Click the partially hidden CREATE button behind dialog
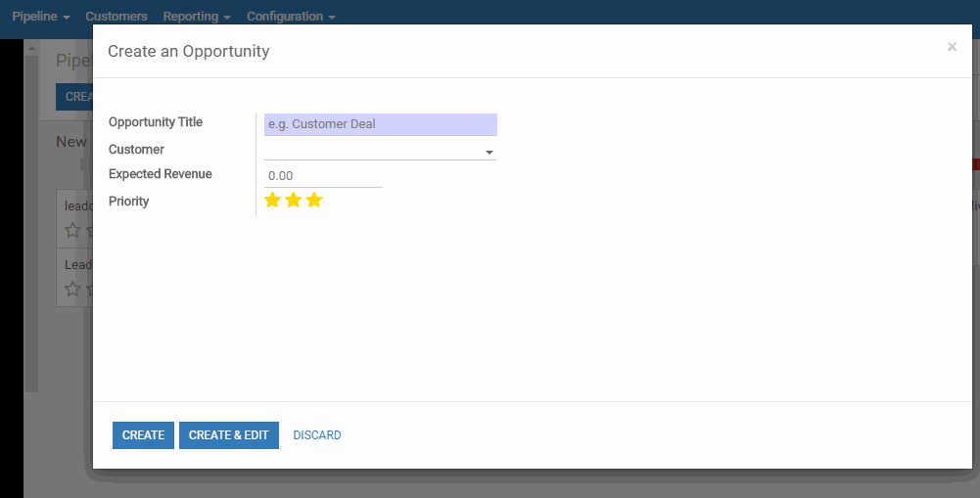The width and height of the screenshot is (980, 498). [74, 97]
